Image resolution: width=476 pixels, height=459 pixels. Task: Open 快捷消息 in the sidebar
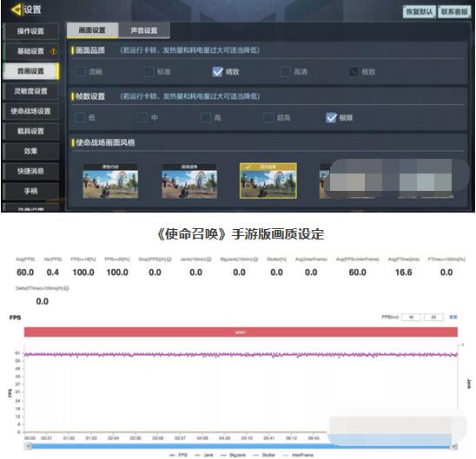click(30, 171)
